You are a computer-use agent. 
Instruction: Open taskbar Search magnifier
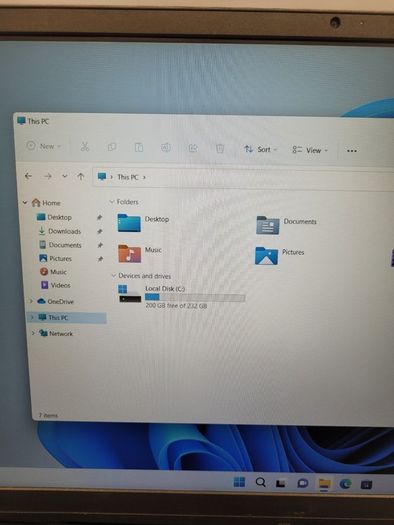(260, 482)
